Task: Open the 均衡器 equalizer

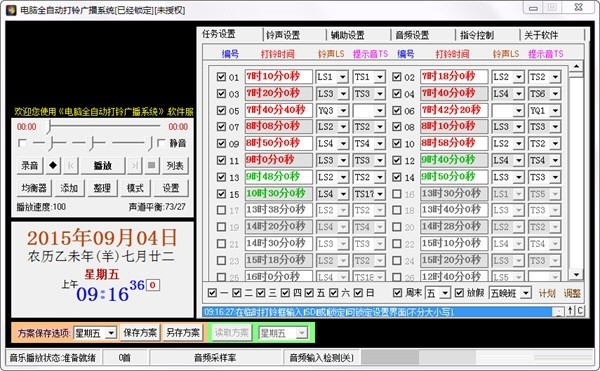Action: (34, 188)
